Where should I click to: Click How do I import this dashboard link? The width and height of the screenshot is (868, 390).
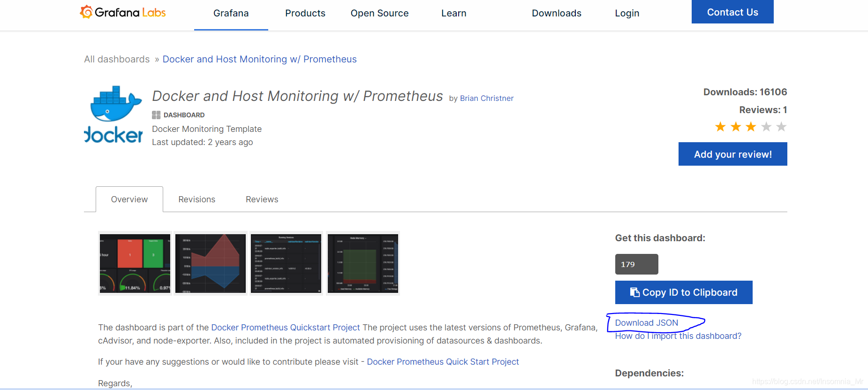[678, 336]
